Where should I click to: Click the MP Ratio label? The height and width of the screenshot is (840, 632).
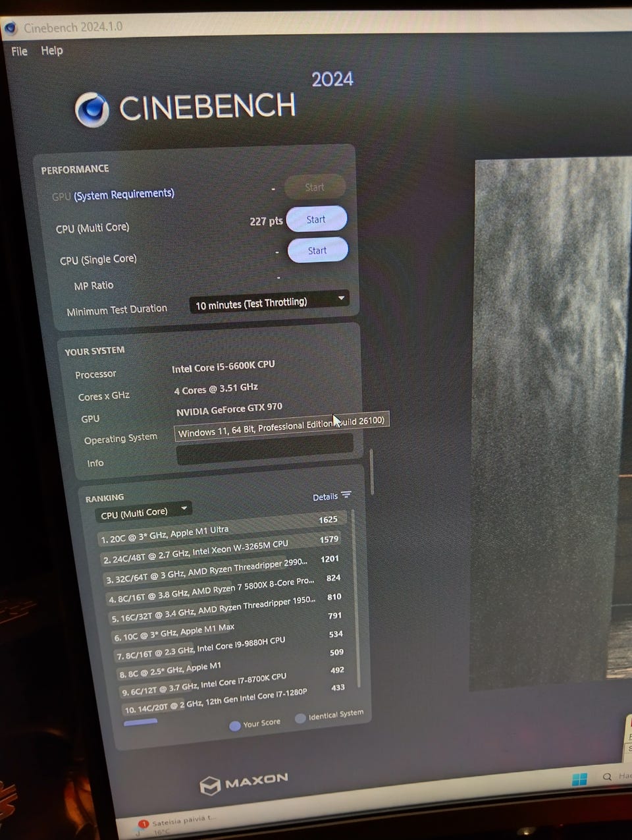coord(93,285)
